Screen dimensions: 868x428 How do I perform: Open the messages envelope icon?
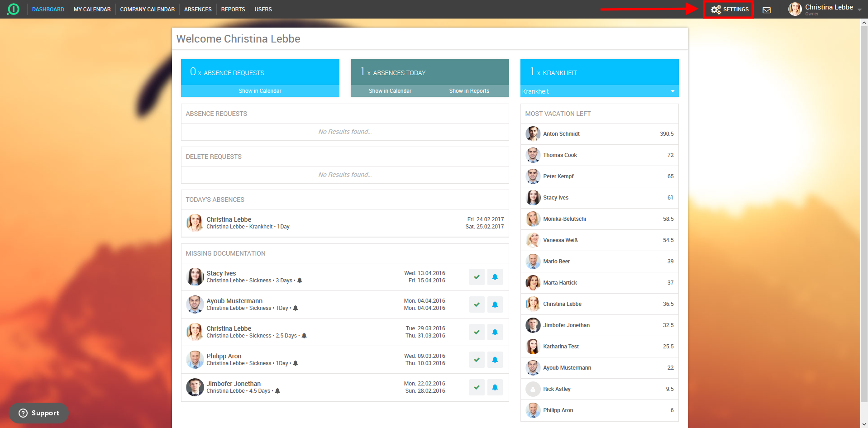pyautogui.click(x=766, y=10)
